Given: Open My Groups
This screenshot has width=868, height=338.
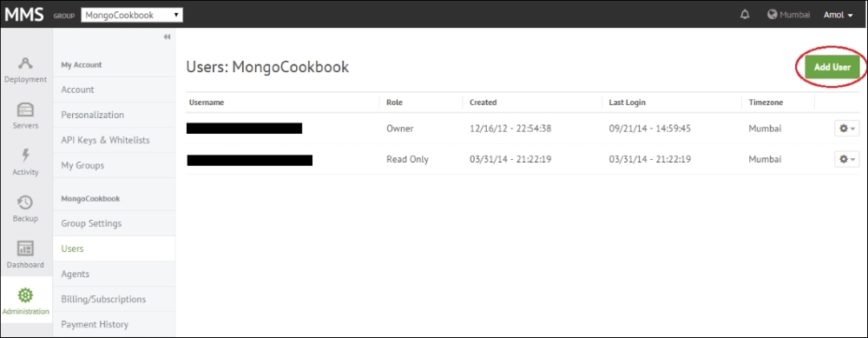Looking at the screenshot, I should pos(114,165).
